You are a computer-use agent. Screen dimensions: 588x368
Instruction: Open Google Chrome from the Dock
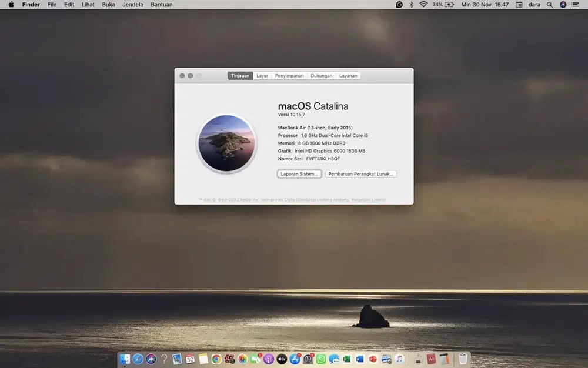(x=215, y=359)
